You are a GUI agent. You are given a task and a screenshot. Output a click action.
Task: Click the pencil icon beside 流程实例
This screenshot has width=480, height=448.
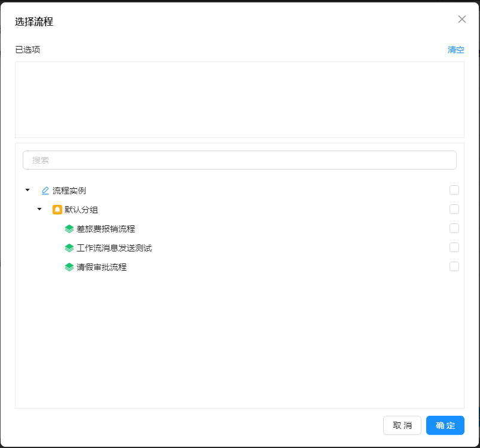[45, 191]
